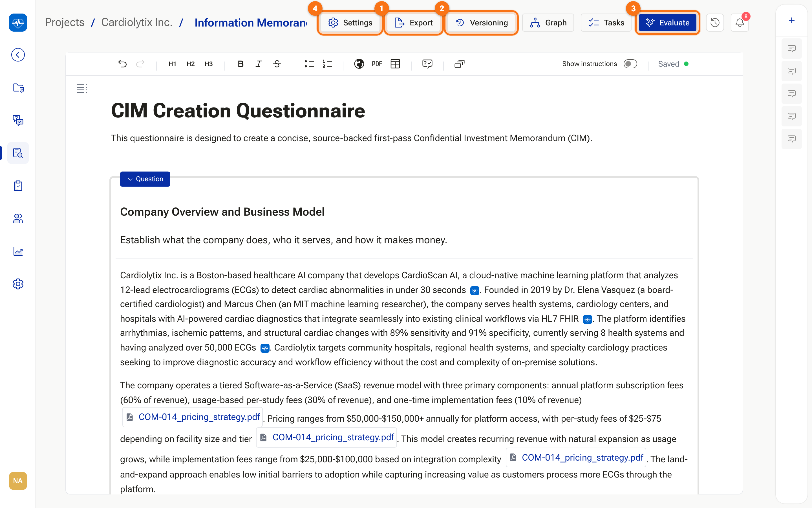Viewport: 812px width, 508px height.
Task: Click the NA user avatar
Action: [18, 481]
